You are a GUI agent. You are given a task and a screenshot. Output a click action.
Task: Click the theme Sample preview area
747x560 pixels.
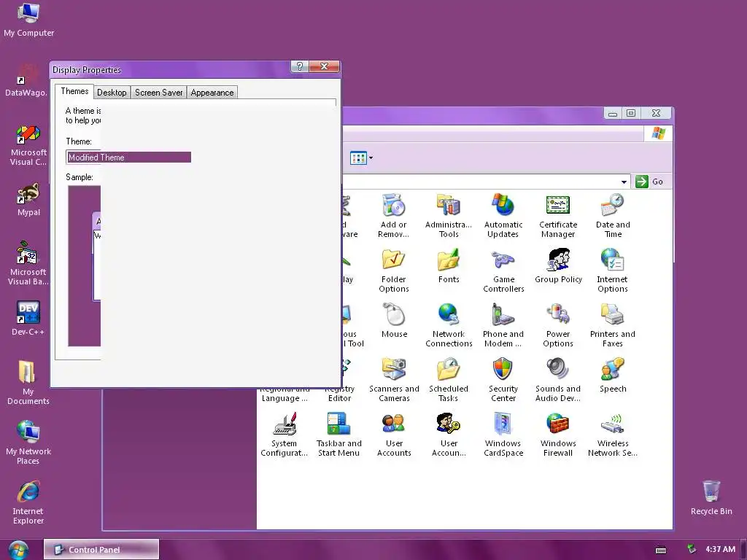point(85,265)
